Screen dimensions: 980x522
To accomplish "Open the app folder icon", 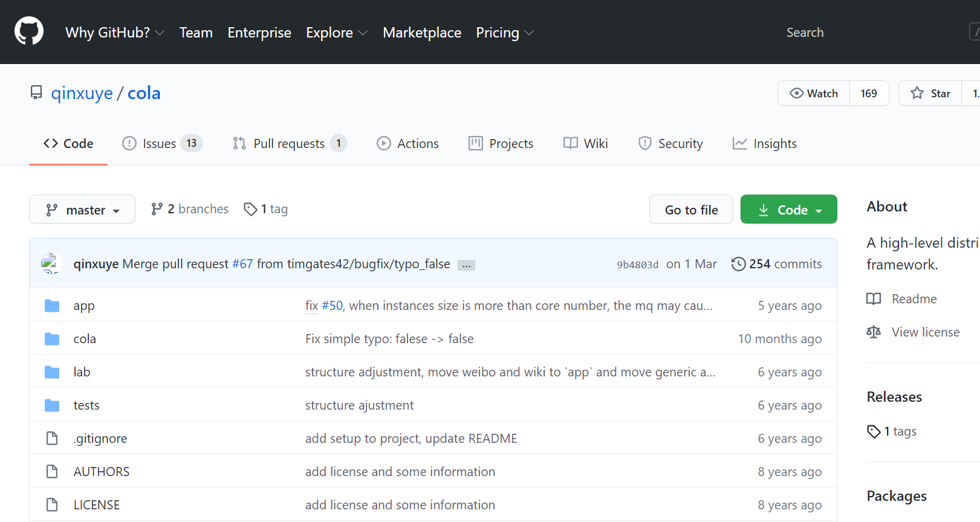I will 52,306.
